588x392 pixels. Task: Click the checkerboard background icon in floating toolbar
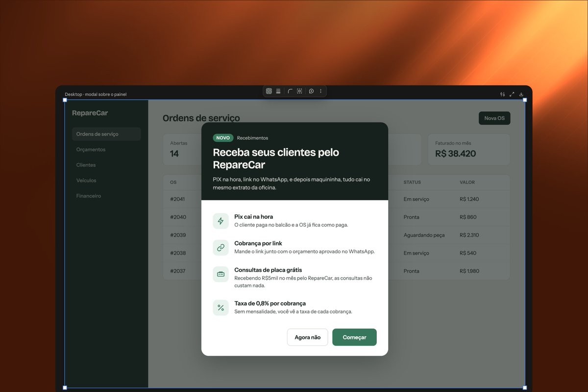click(x=269, y=91)
